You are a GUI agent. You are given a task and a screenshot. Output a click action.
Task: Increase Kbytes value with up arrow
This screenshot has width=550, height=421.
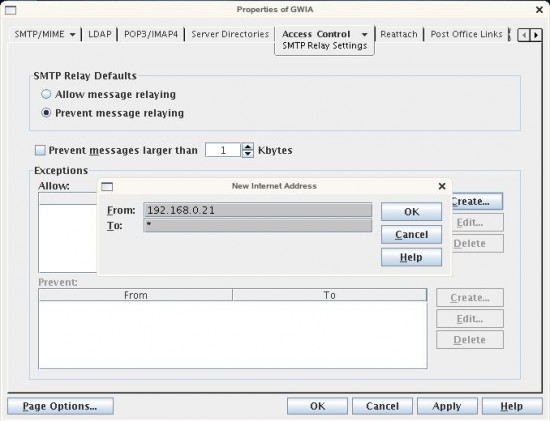click(x=248, y=147)
